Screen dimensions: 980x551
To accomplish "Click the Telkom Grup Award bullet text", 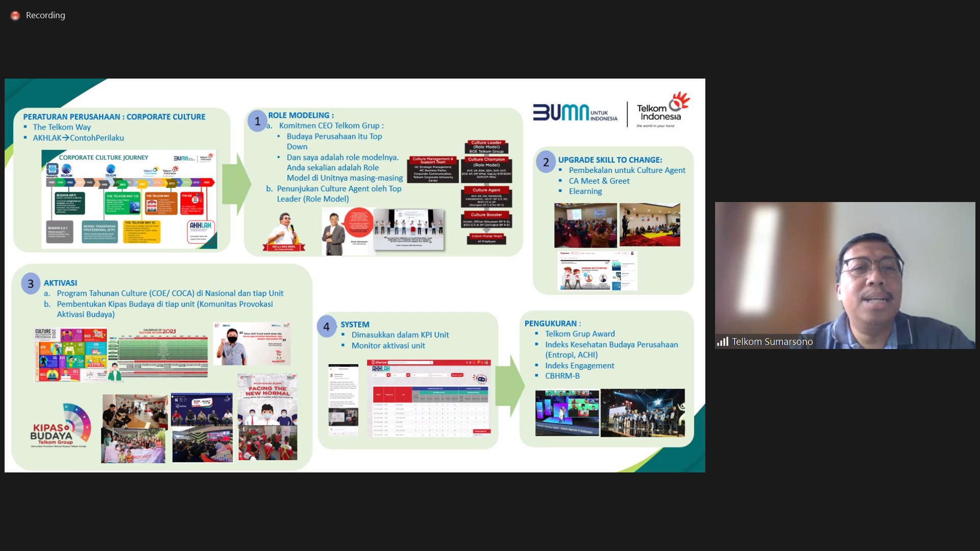I will [x=580, y=334].
